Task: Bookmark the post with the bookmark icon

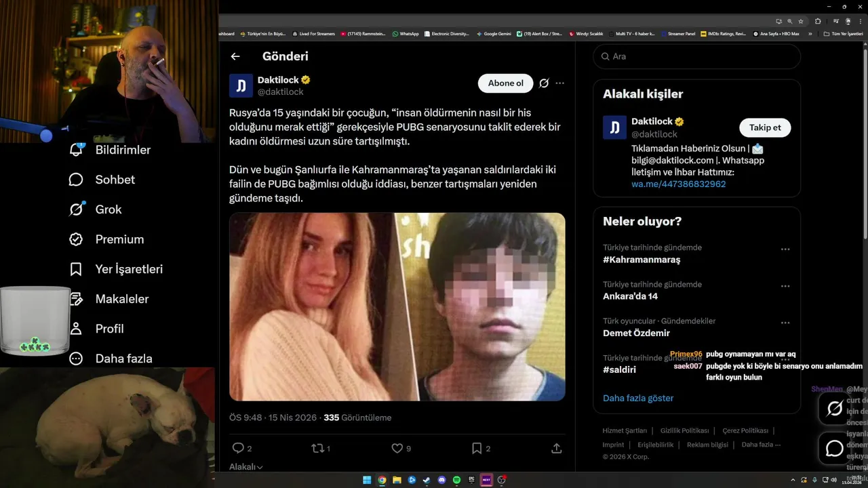Action: point(477,448)
